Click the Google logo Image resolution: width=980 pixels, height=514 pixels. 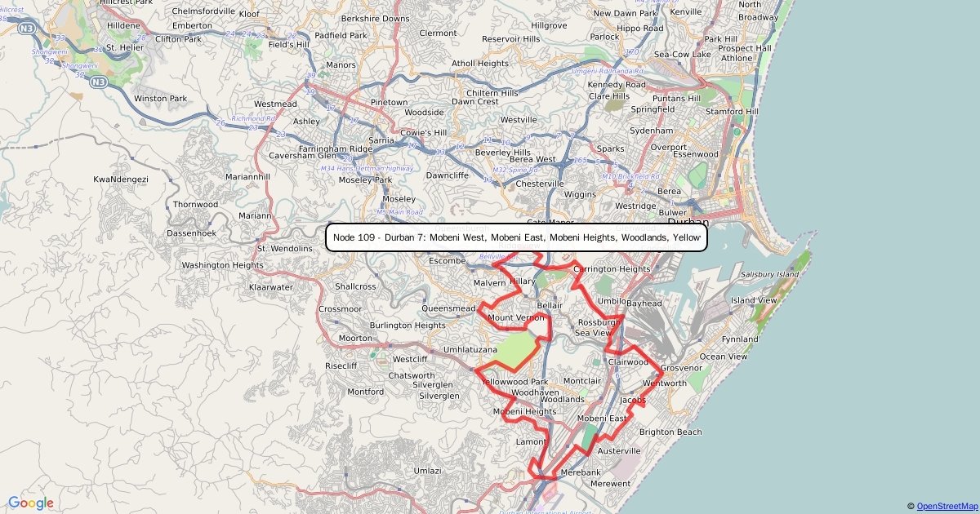point(31,503)
